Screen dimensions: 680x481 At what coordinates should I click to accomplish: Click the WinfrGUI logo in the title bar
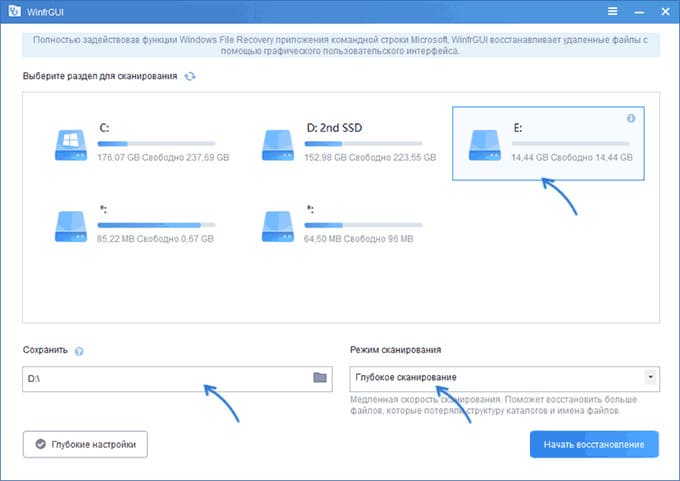(14, 11)
